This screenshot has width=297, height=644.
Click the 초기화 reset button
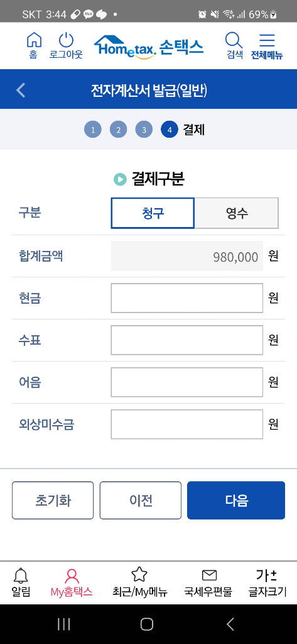(x=53, y=500)
